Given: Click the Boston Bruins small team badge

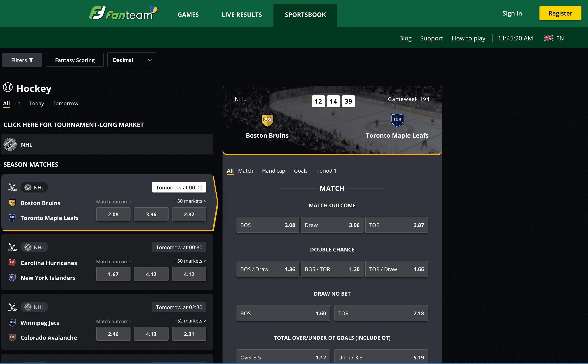Looking at the screenshot, I should click(12, 203).
